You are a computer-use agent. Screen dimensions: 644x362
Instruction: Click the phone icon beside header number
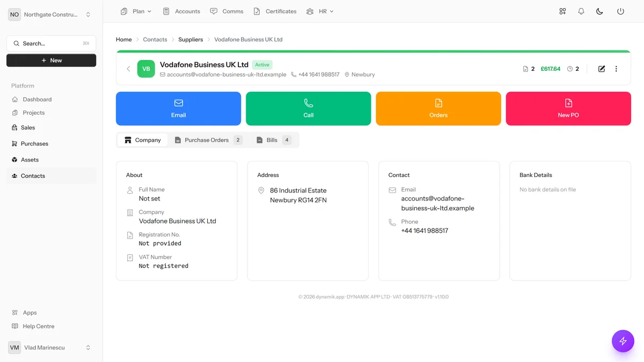coord(294,75)
